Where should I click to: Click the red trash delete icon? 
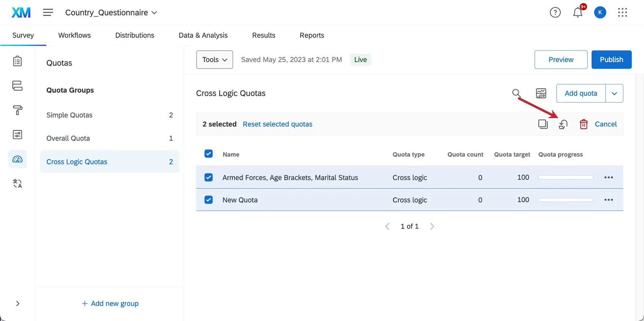point(583,124)
